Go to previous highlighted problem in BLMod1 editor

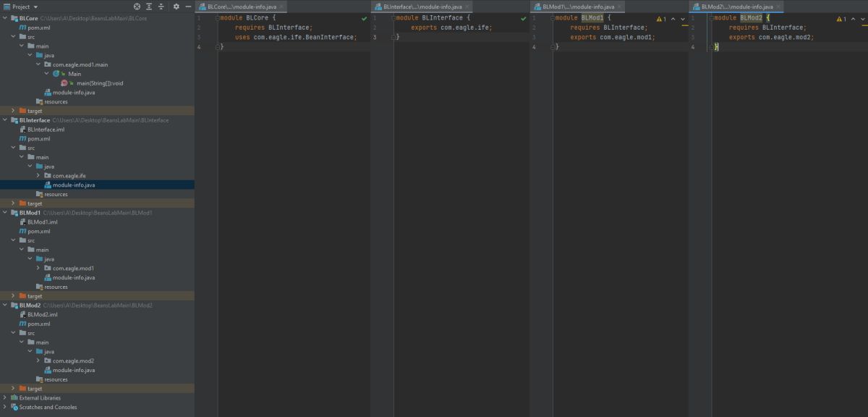click(x=673, y=18)
